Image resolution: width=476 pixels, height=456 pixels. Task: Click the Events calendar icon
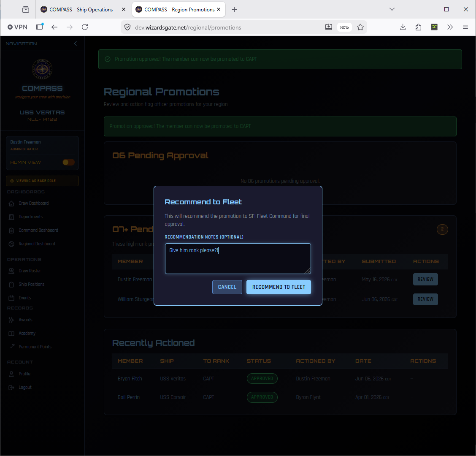click(x=11, y=298)
